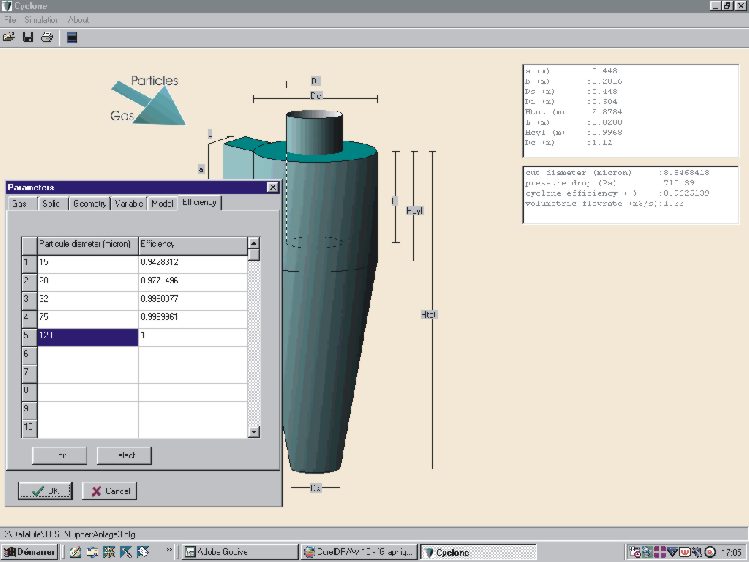The width and height of the screenshot is (749, 562).
Task: Open the File menu
Action: coord(10,20)
